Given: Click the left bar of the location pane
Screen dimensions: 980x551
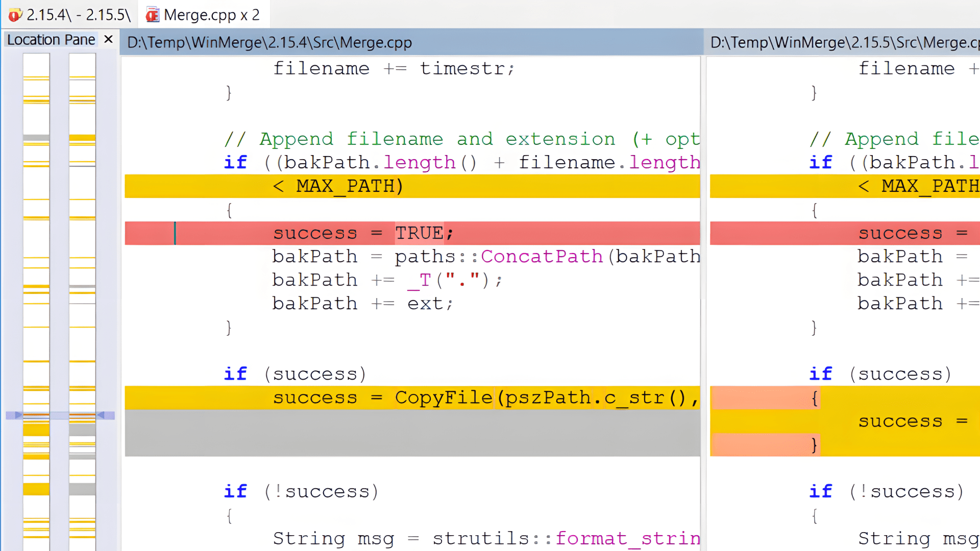Looking at the screenshot, I should point(36,301).
